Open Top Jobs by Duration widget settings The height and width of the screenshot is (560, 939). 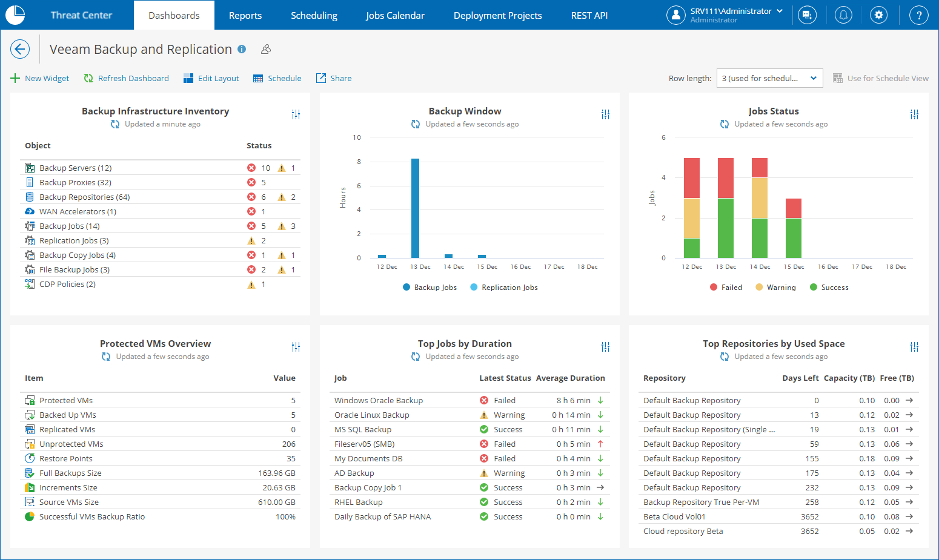(605, 347)
